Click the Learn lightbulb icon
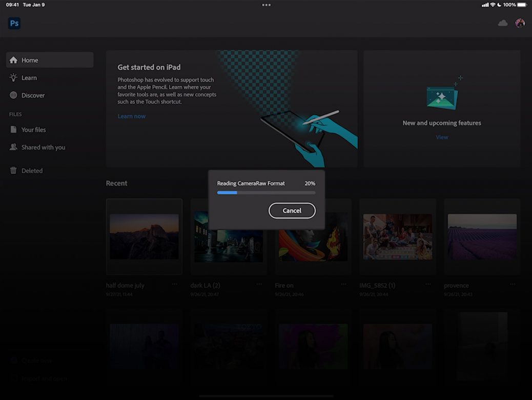 [x=13, y=78]
